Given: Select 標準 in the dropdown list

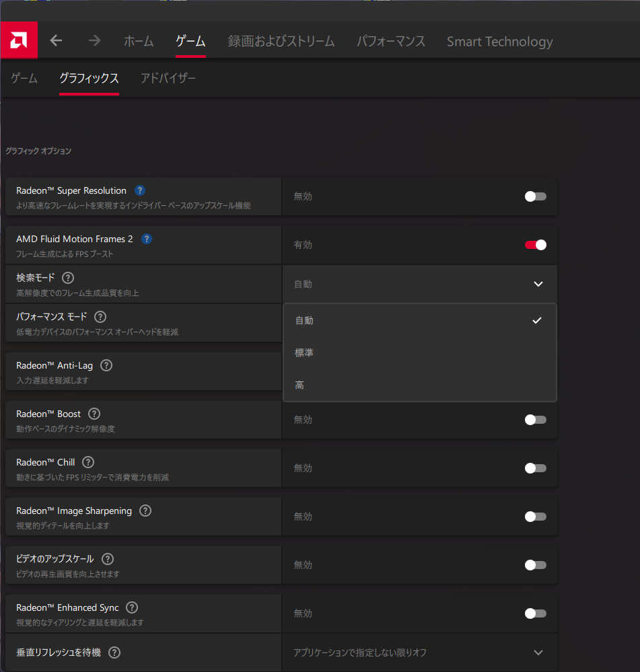Looking at the screenshot, I should coord(420,352).
